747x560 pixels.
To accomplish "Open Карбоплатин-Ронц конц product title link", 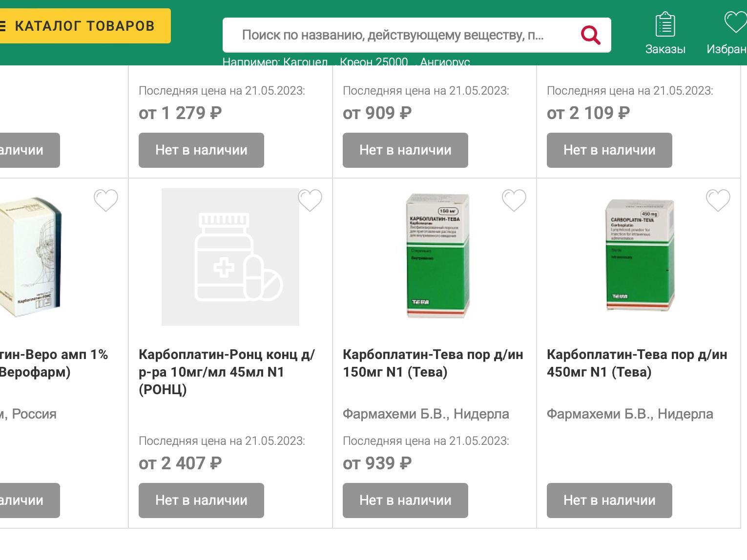I will (x=227, y=372).
